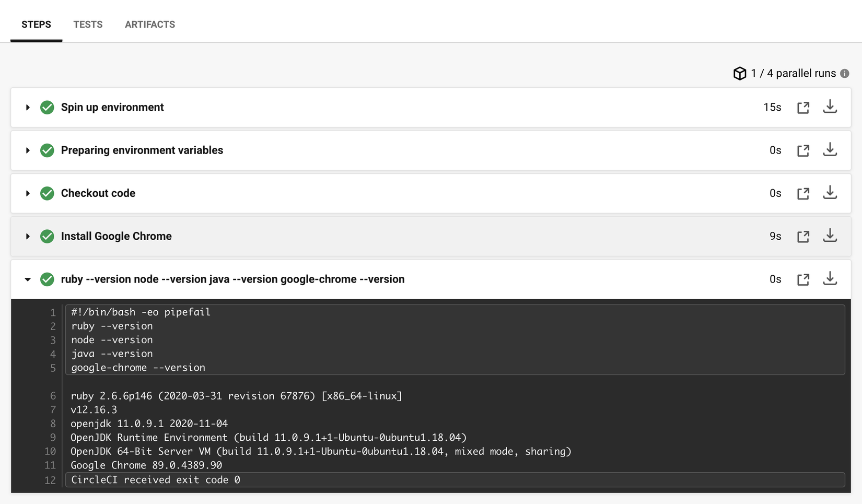Expand the Checkout code step
The width and height of the screenshot is (862, 504).
[28, 193]
